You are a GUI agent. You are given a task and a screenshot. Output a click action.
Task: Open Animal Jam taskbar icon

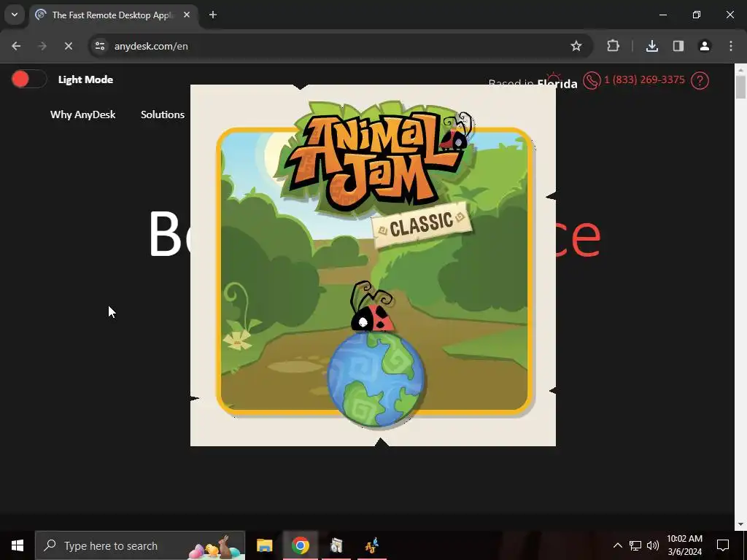(x=372, y=545)
